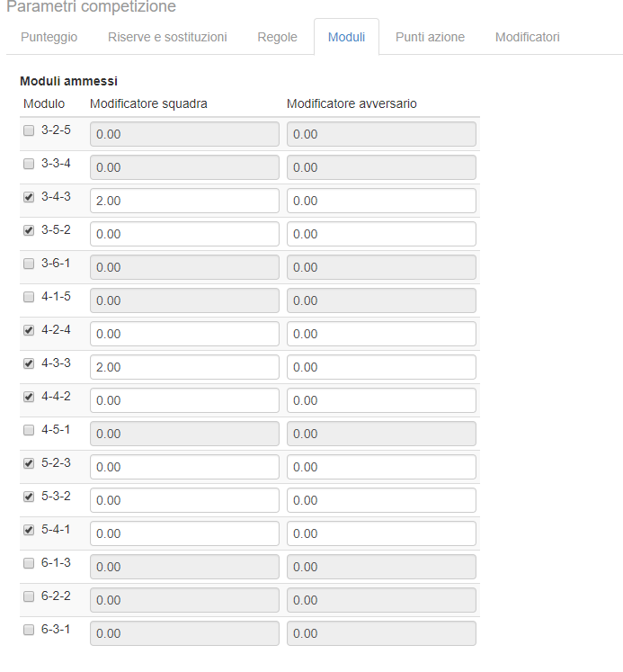Screen dimensions: 623x672
Task: Open the Punti azione tab
Action: (430, 37)
